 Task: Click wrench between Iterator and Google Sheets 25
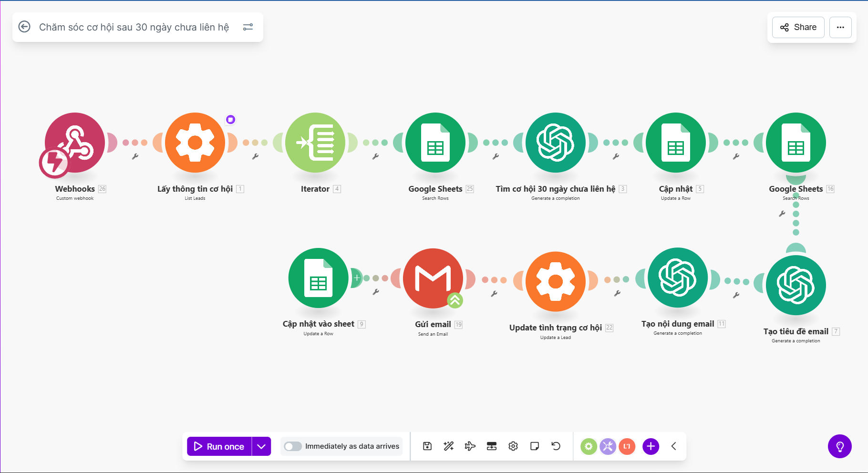(375, 156)
